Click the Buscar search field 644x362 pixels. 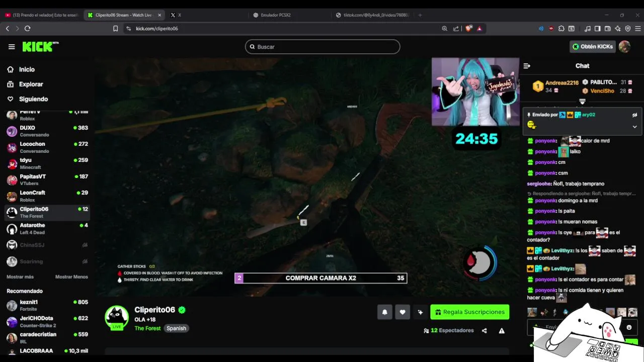point(323,47)
